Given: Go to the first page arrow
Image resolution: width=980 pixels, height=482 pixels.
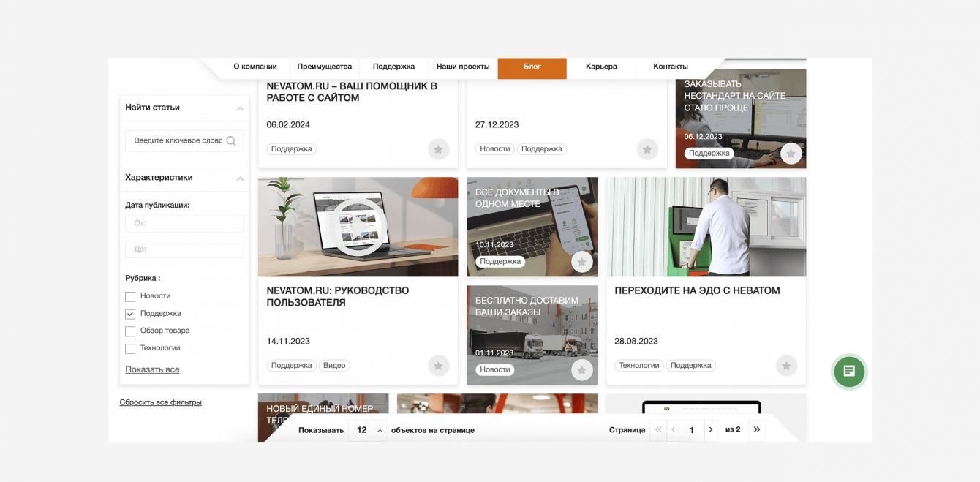Looking at the screenshot, I should [658, 430].
